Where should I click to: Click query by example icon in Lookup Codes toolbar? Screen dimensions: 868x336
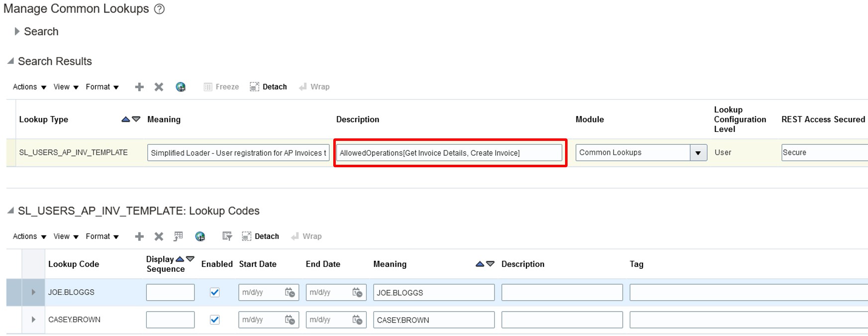(227, 236)
